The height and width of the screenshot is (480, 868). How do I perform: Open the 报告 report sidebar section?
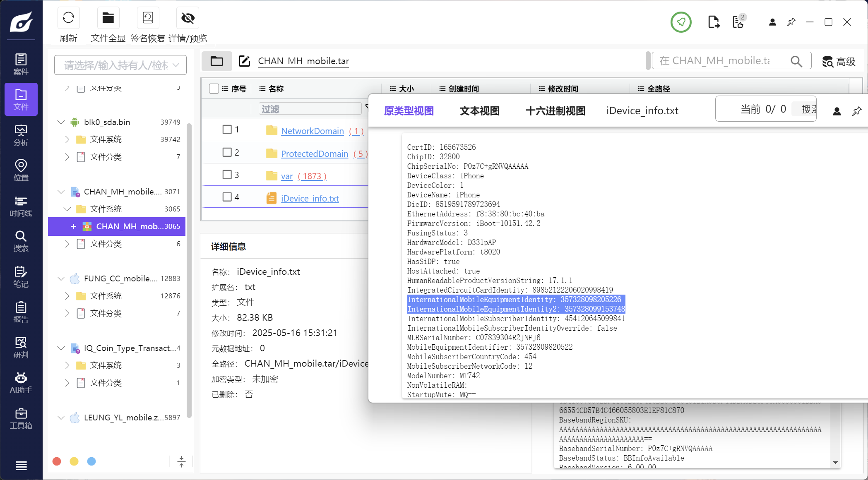[21, 312]
